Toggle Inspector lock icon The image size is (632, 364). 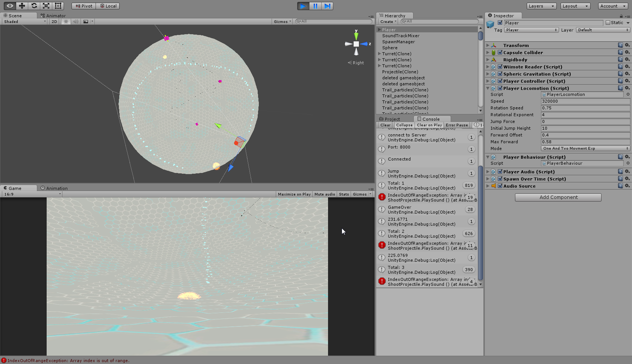click(x=621, y=16)
